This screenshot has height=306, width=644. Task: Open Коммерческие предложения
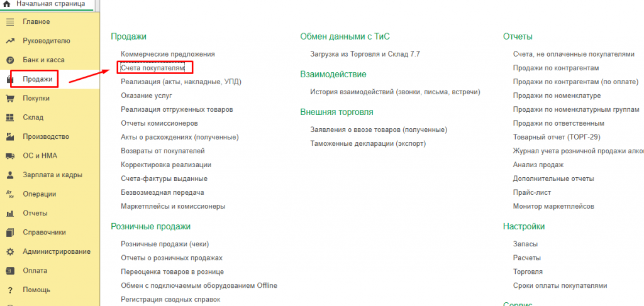click(168, 54)
